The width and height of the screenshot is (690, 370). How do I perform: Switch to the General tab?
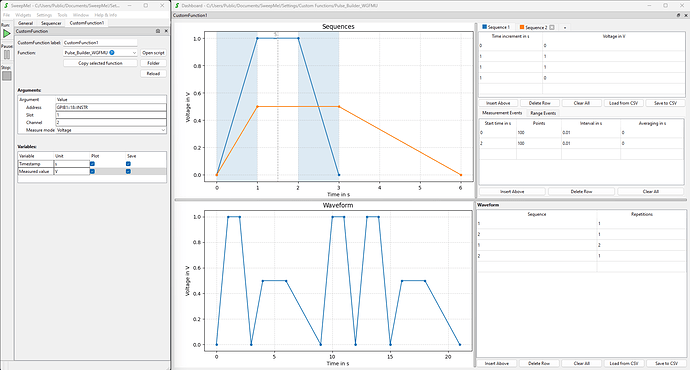point(26,23)
